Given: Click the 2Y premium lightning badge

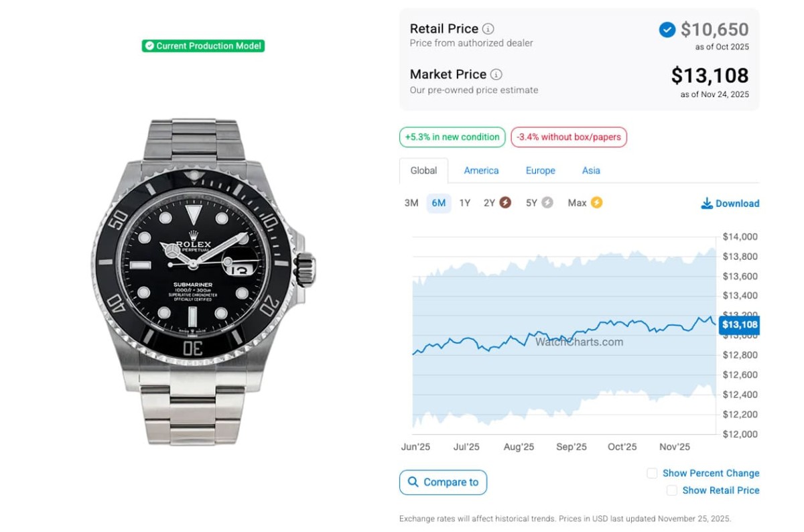Looking at the screenshot, I should pos(505,202).
